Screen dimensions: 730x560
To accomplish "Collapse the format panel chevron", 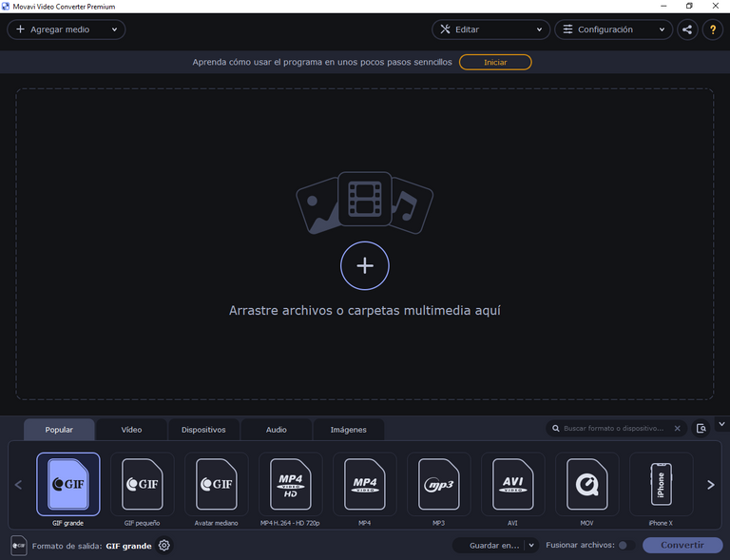I will click(x=721, y=424).
